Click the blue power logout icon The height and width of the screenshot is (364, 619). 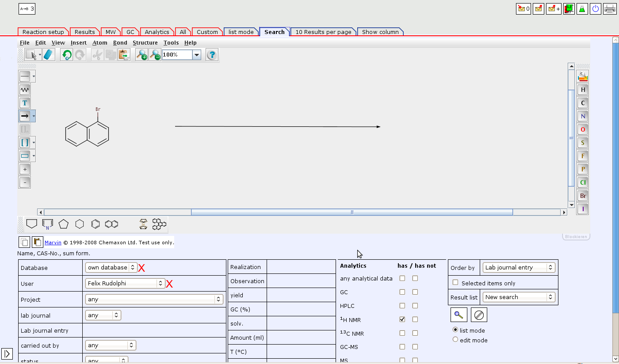[596, 9]
